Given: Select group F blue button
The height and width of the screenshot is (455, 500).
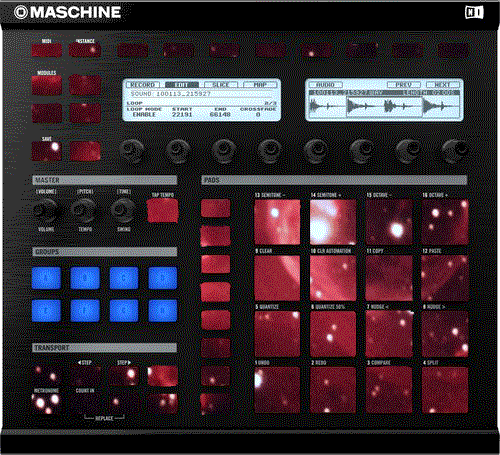Looking at the screenshot, I should pyautogui.click(x=85, y=311).
